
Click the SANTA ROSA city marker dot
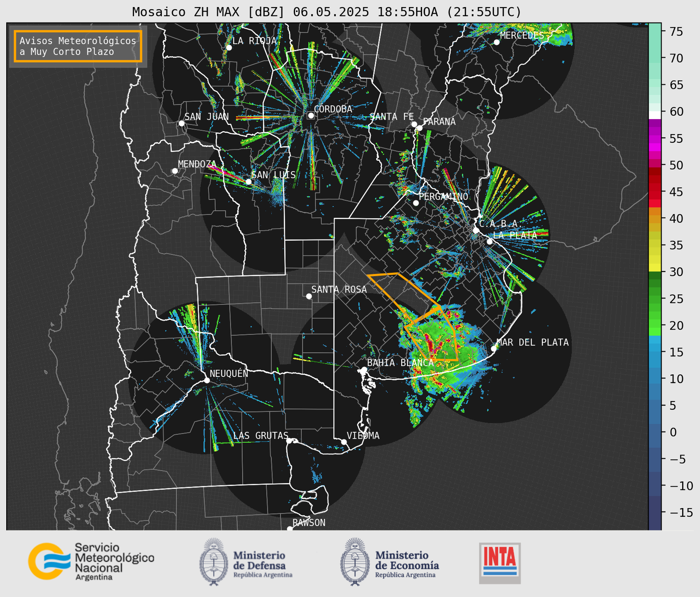309,296
